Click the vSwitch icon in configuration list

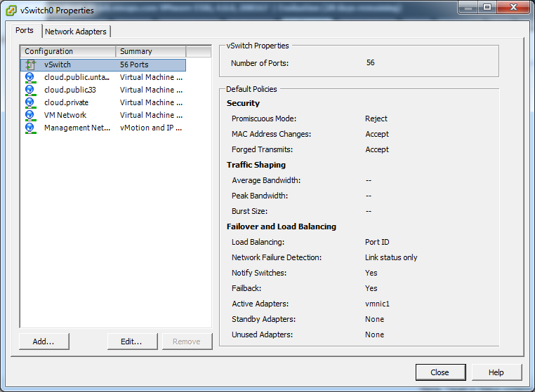[30, 65]
